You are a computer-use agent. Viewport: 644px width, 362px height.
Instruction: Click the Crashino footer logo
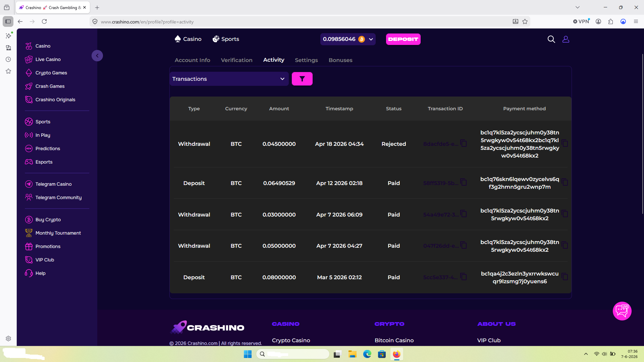click(207, 327)
